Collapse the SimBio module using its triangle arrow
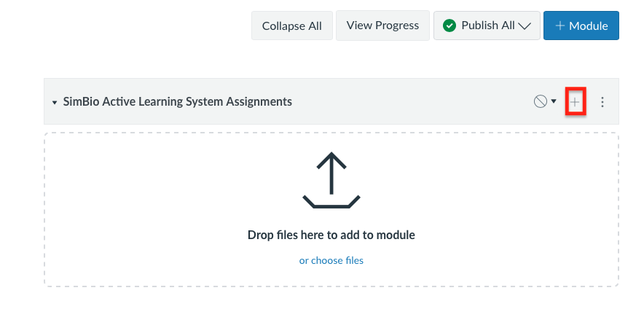Screen dimensions: 644x320 55,103
